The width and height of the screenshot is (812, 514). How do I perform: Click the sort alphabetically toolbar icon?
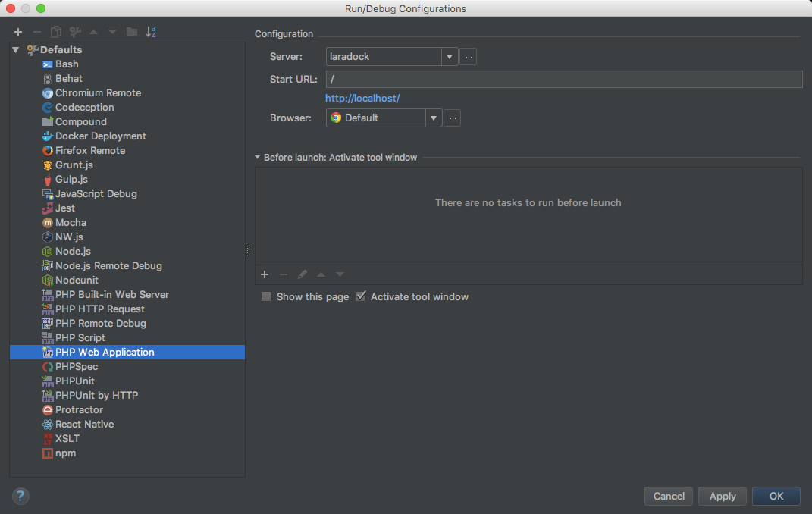click(151, 32)
